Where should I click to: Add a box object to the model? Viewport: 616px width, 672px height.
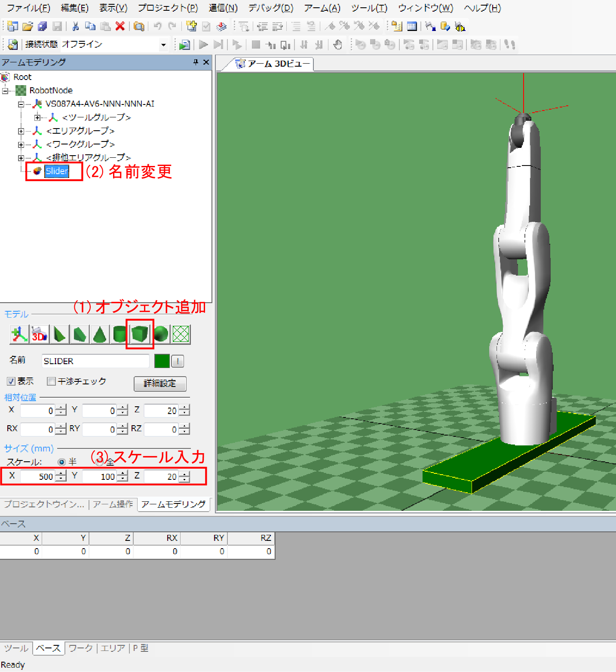point(140,334)
